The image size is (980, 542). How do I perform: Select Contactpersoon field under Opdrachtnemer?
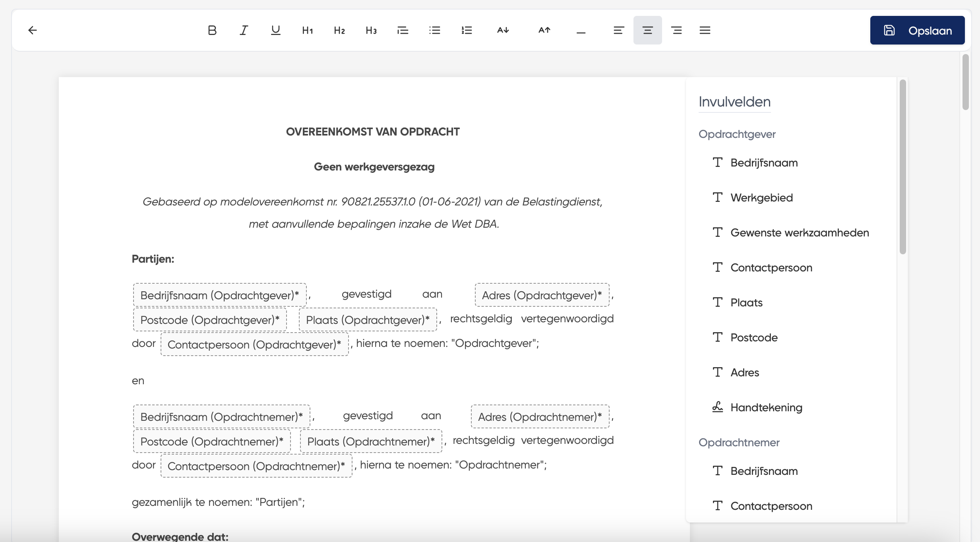[x=762, y=506]
